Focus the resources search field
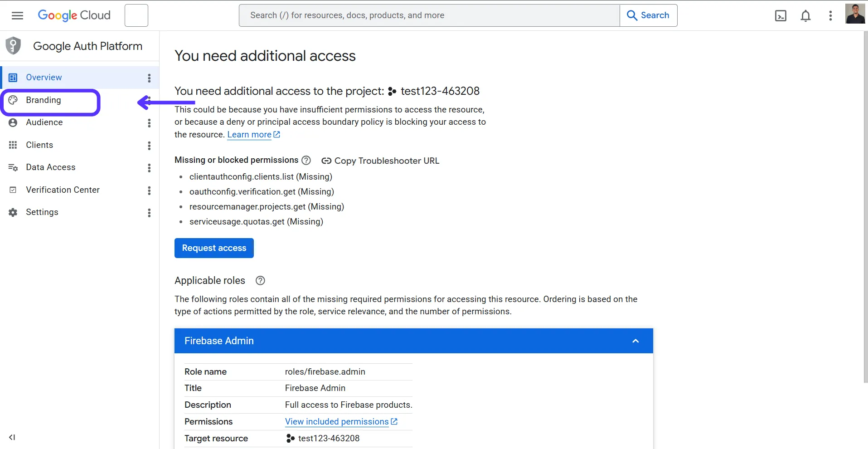Image resolution: width=868 pixels, height=449 pixels. (x=429, y=15)
